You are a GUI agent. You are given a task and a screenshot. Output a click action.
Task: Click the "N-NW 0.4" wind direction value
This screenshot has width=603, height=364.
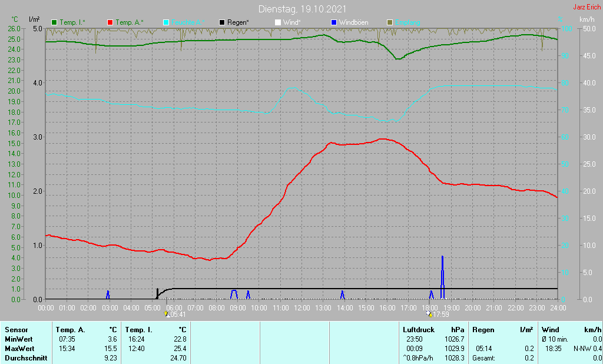[x=588, y=349]
